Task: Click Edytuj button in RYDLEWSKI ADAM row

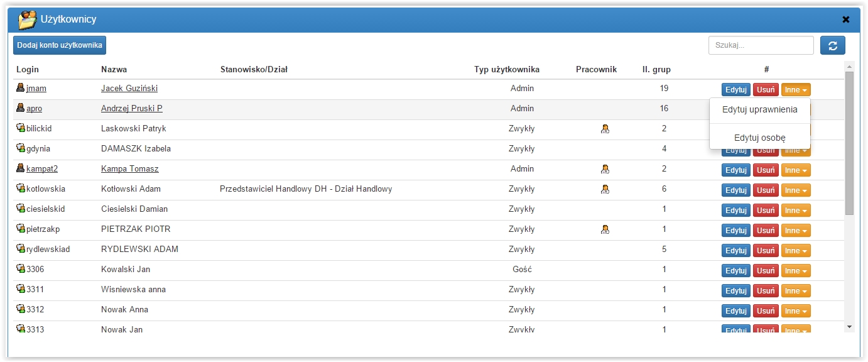Action: coord(736,251)
